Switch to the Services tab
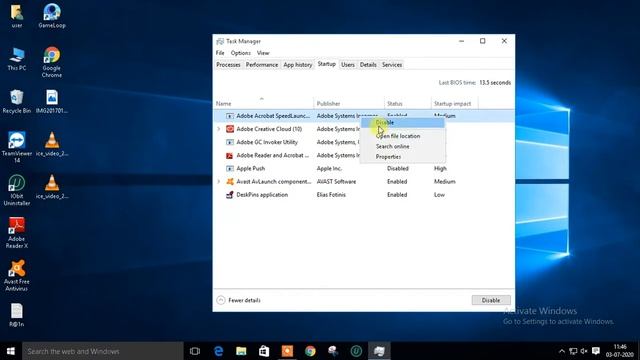 click(392, 65)
